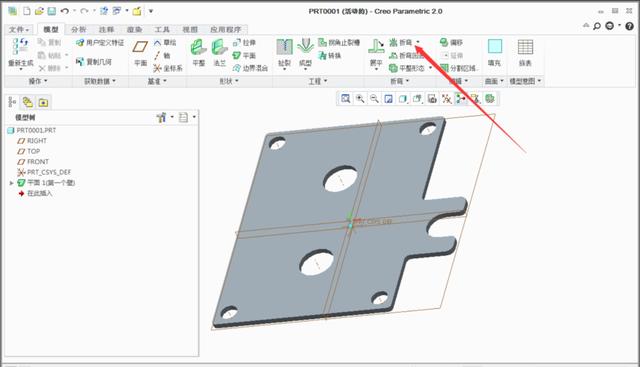Switch to the 视图 View tab
The image size is (640, 367).
[190, 29]
